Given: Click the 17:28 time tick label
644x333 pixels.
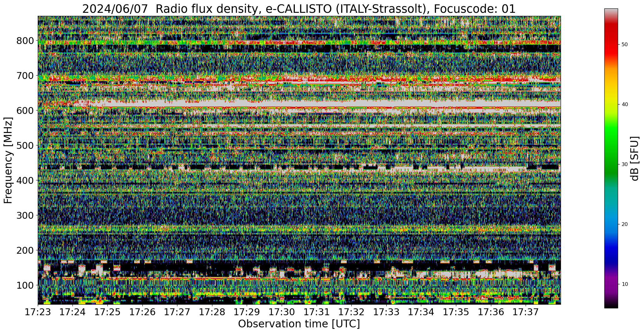Looking at the screenshot, I should coord(212,312).
